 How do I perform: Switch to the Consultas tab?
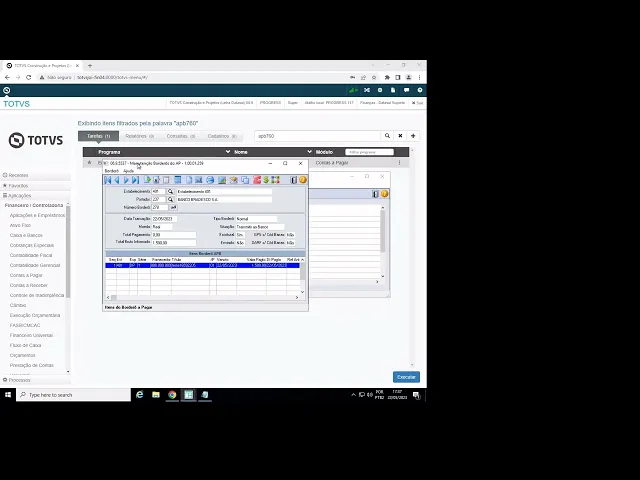pos(181,136)
